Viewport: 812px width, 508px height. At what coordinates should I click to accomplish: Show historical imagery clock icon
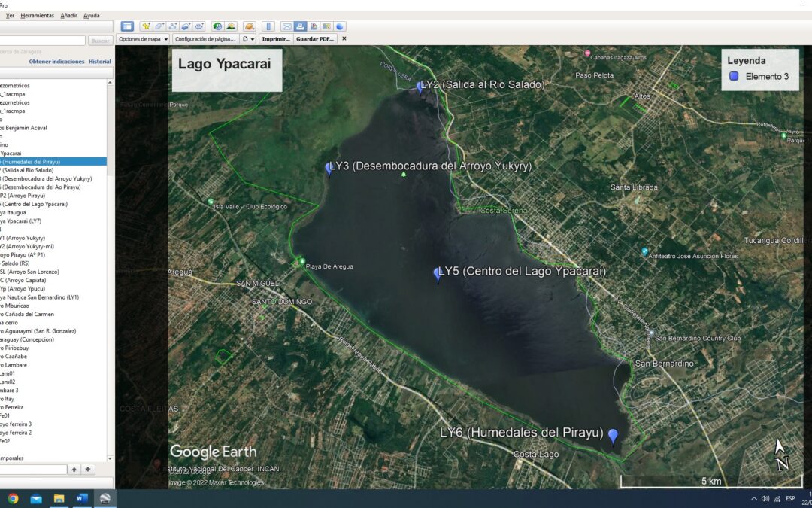click(x=217, y=26)
